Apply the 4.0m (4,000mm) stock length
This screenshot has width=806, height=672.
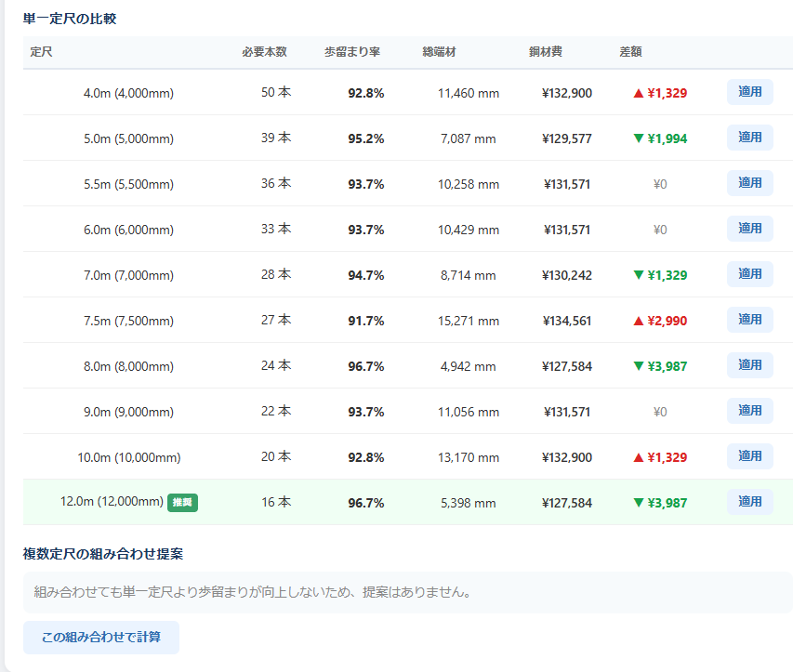[749, 92]
